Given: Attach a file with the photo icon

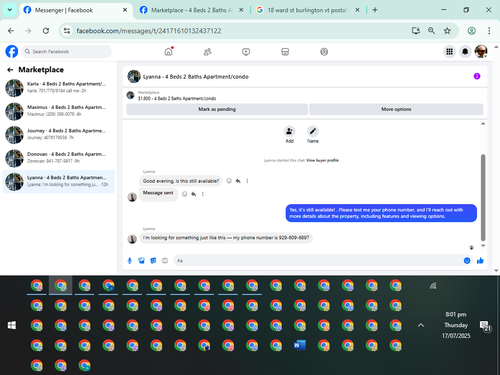Looking at the screenshot, I should 141,261.
